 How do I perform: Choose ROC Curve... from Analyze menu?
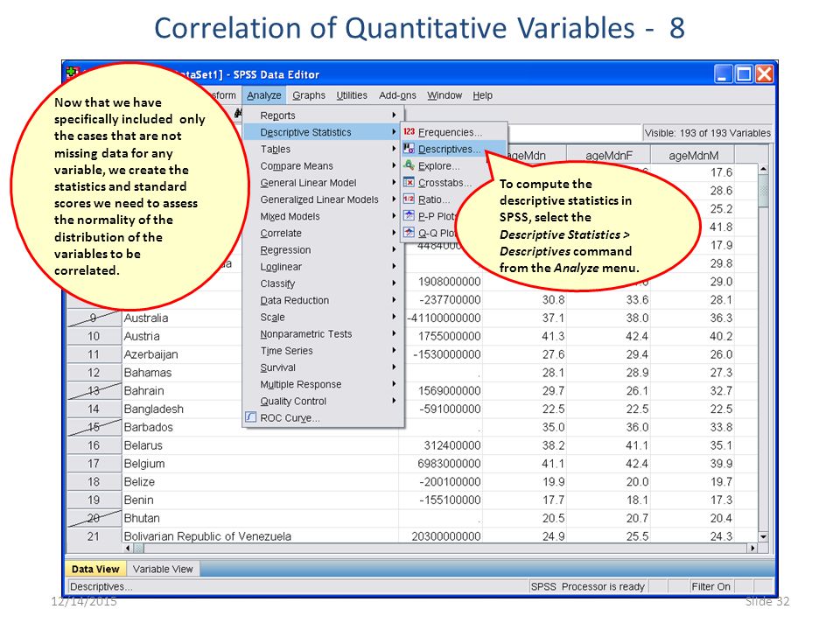(323, 418)
